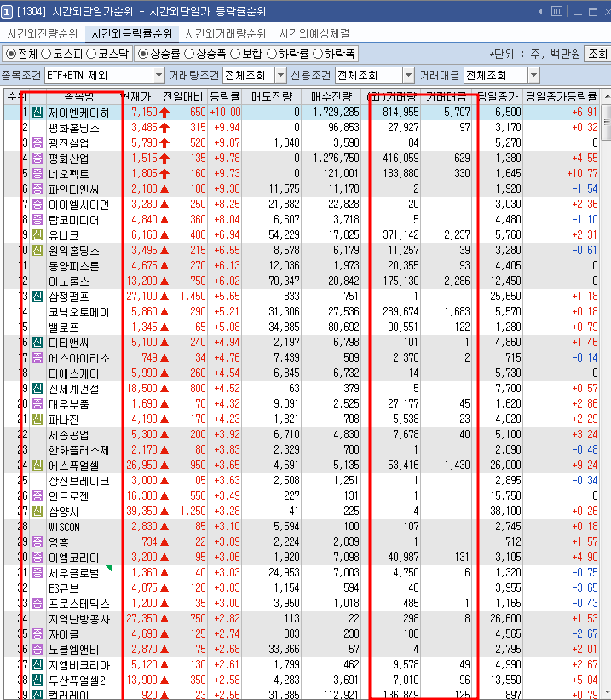Screen dimensions: 611x700
Task: Select the 하락폭 radio button
Action: coord(318,54)
